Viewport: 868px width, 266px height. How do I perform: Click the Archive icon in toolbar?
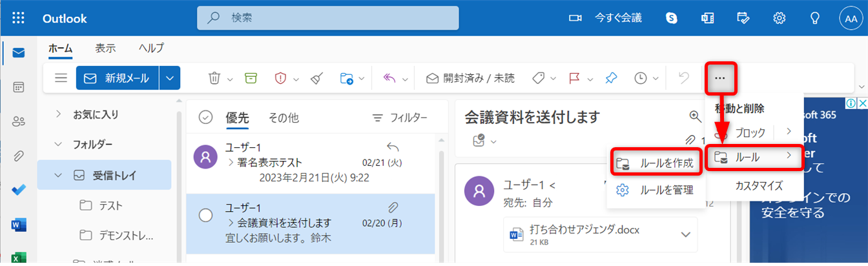pyautogui.click(x=251, y=78)
